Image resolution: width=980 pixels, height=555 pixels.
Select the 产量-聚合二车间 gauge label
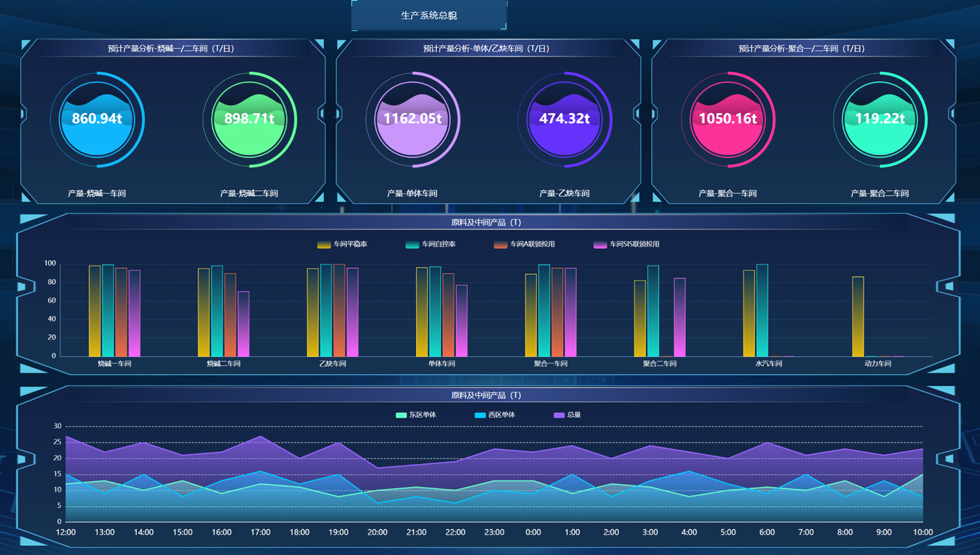880,193
